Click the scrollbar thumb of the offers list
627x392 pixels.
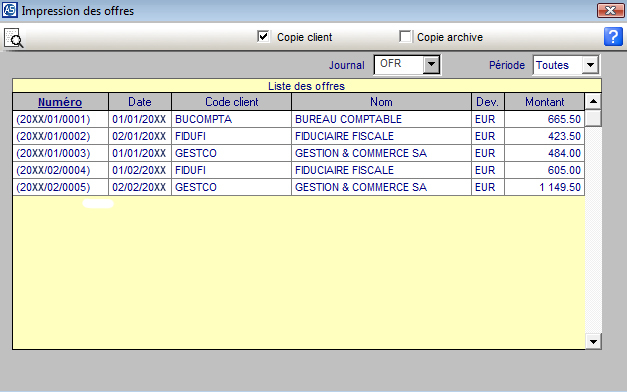pos(593,118)
